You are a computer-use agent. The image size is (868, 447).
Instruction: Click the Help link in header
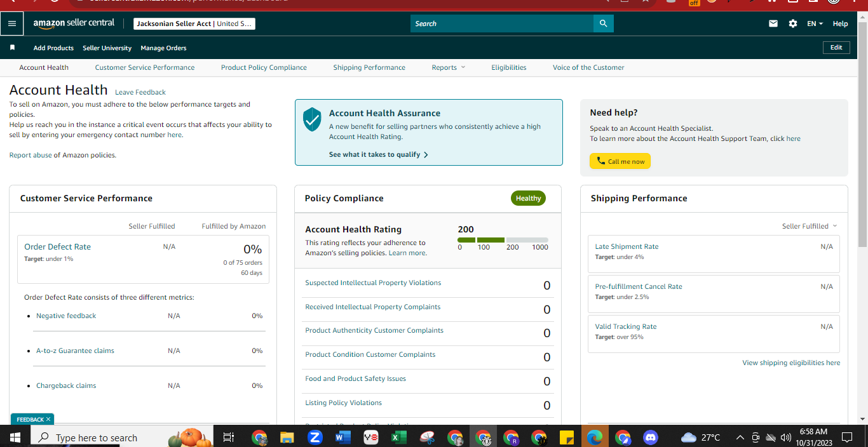[840, 23]
